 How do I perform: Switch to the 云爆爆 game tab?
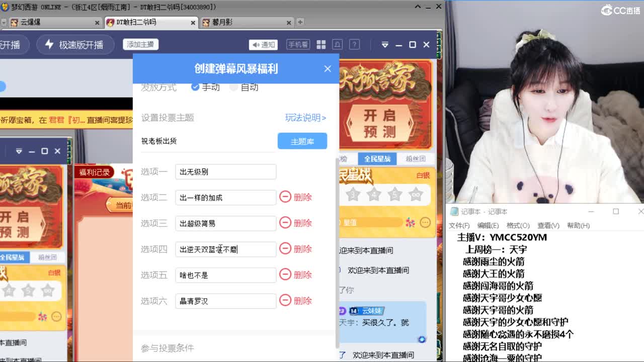(x=54, y=23)
